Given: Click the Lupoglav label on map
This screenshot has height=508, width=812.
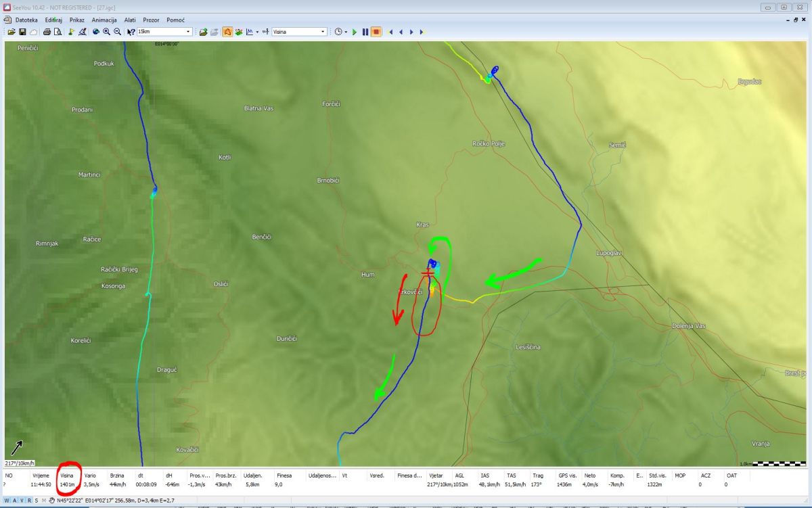Looking at the screenshot, I should [x=608, y=253].
